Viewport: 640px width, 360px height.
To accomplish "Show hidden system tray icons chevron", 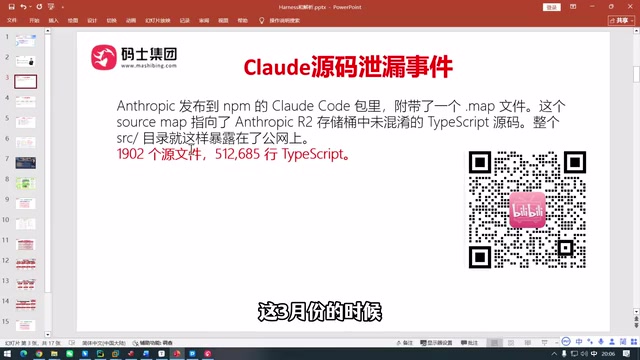I will click(554, 354).
